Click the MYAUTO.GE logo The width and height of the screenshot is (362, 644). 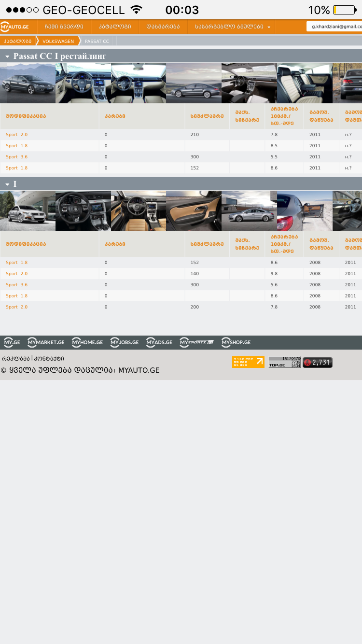click(x=15, y=27)
